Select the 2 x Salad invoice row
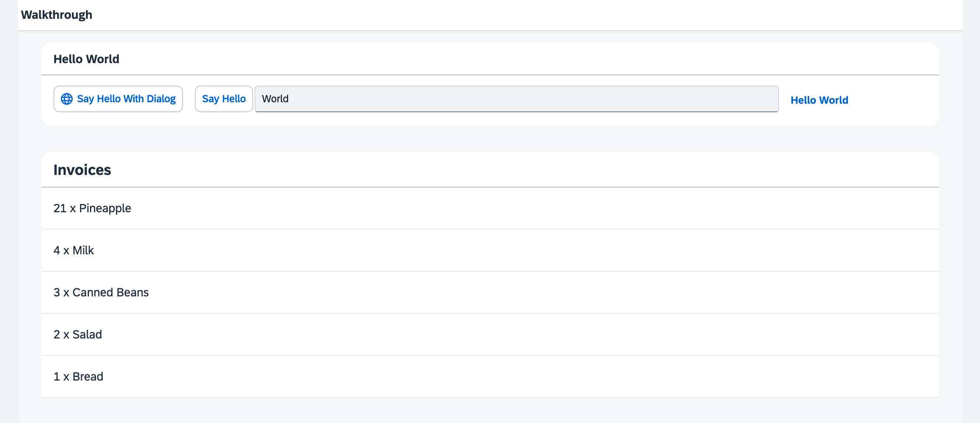Image resolution: width=980 pixels, height=423 pixels. pyautogui.click(x=490, y=334)
